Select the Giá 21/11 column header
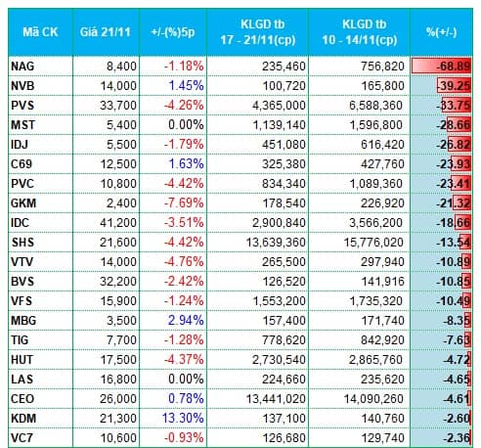Viewport: 481px width, 448px height. [106, 32]
